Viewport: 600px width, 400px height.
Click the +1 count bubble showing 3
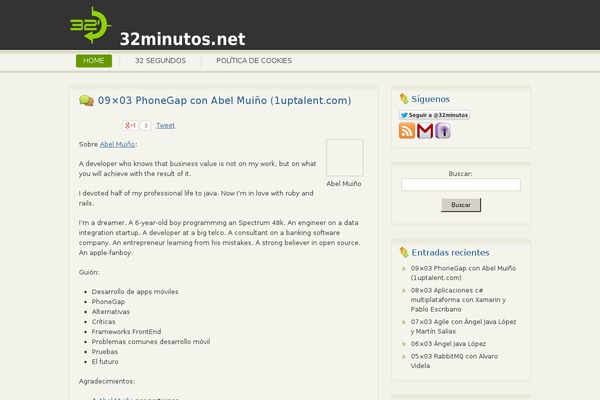[x=145, y=125]
